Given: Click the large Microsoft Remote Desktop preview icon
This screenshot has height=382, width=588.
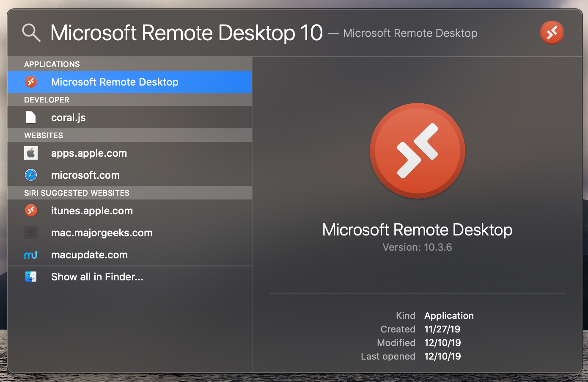Looking at the screenshot, I should (x=418, y=151).
